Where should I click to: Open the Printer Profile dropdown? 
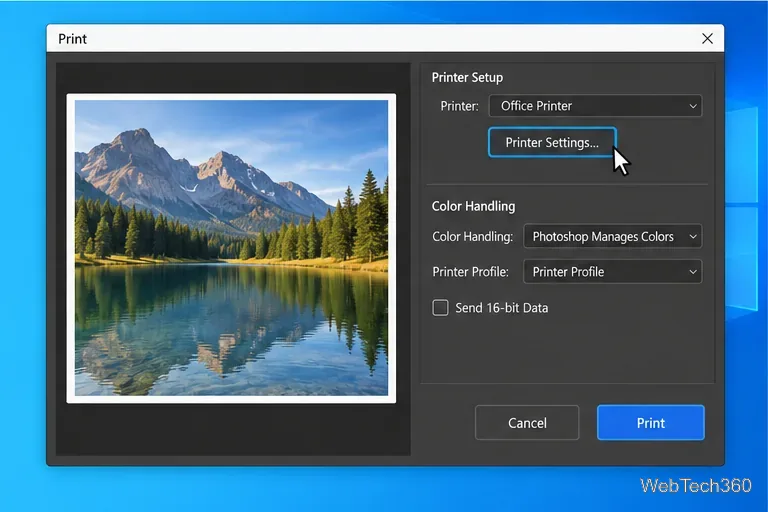[x=612, y=271]
